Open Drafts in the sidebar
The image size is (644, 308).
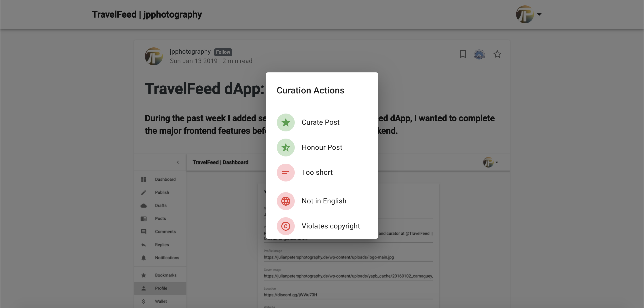(160, 206)
